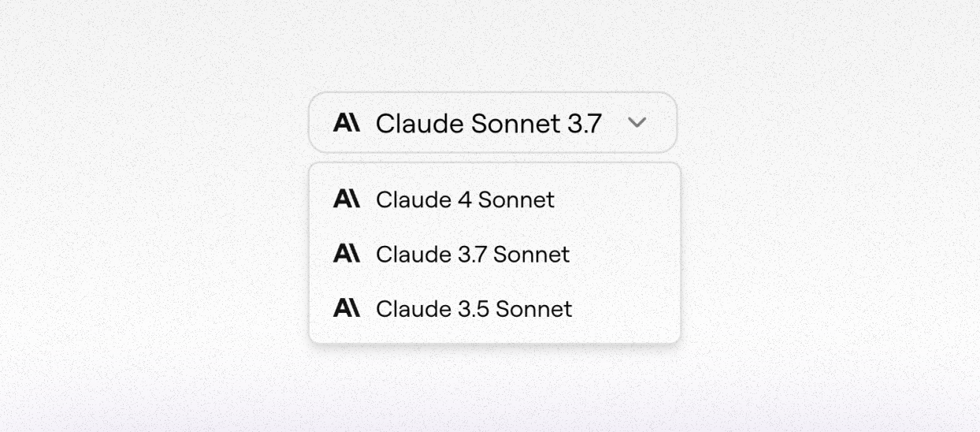
Task: Click the 'Claude 3.5 Sonnet' text label
Action: tap(473, 308)
